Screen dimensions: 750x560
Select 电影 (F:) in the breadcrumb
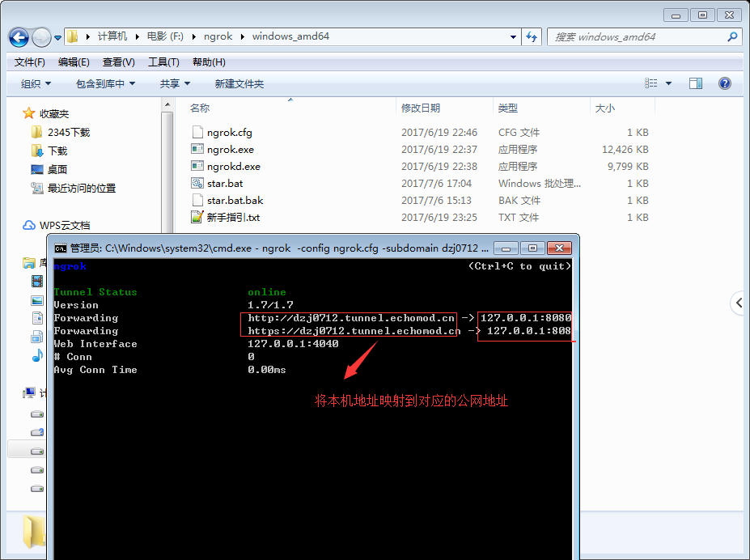point(165,36)
